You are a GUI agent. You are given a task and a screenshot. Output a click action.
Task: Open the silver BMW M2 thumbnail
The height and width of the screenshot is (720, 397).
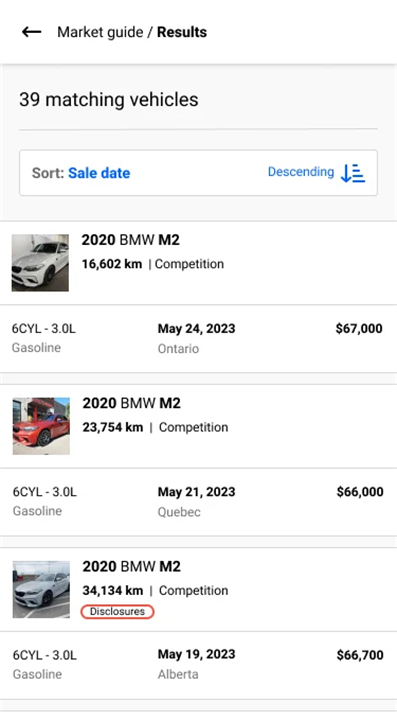click(41, 589)
